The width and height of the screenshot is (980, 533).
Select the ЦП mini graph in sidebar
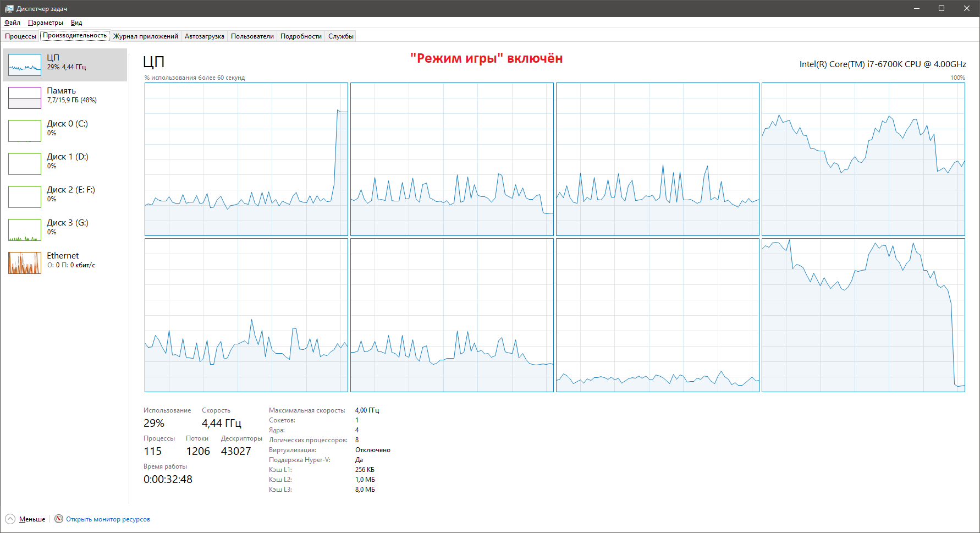tap(25, 65)
